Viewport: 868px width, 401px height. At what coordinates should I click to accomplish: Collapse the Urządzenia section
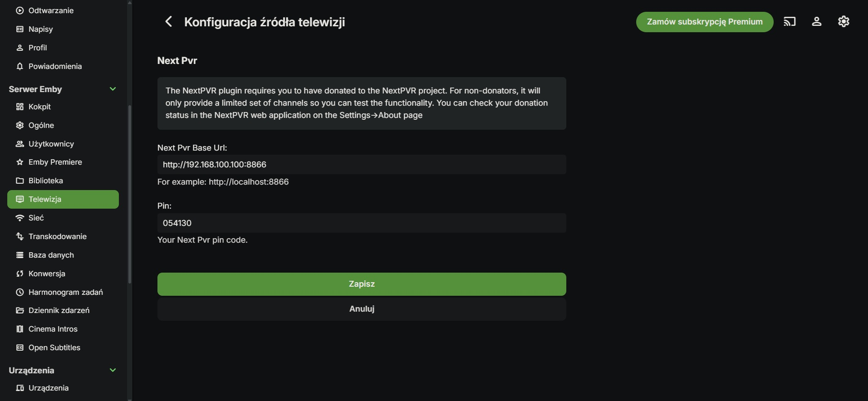pos(113,370)
